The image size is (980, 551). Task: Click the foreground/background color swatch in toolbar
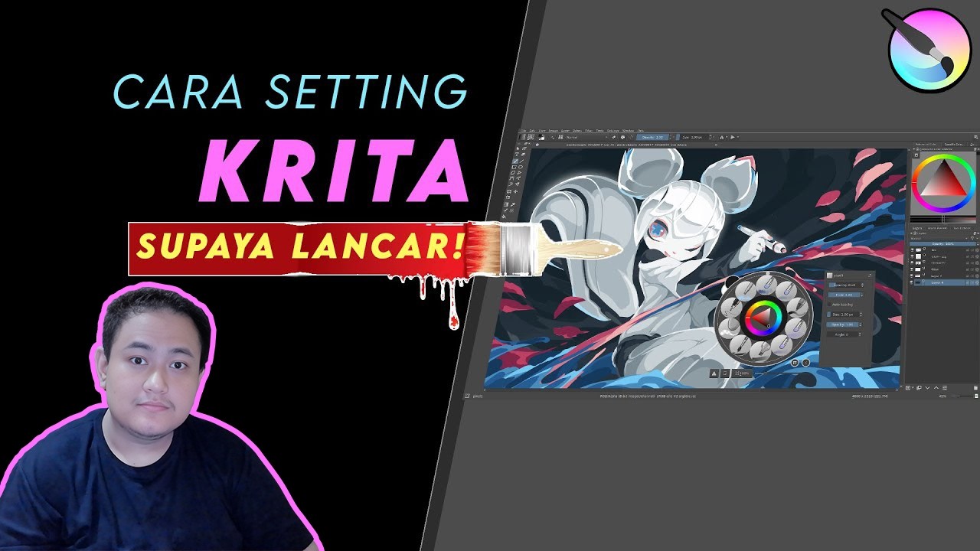point(541,137)
